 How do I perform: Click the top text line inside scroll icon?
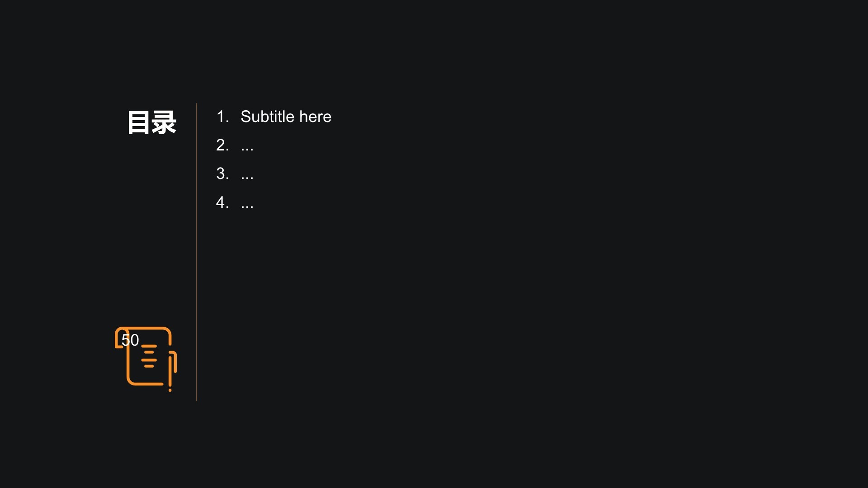(x=149, y=346)
